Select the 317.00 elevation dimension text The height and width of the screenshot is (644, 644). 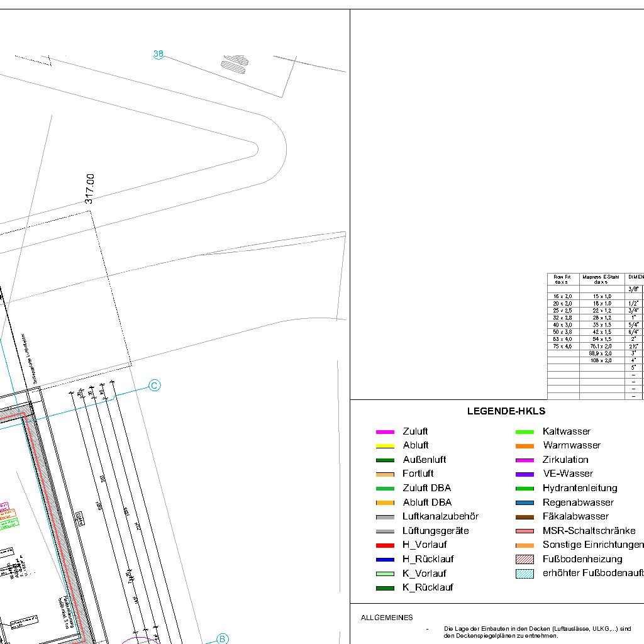pyautogui.click(x=89, y=189)
